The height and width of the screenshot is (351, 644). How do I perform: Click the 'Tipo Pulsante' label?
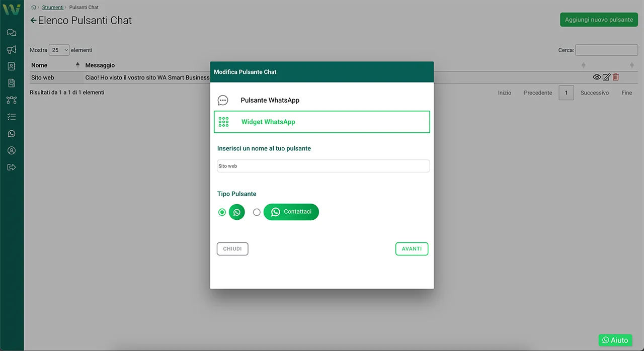237,194
